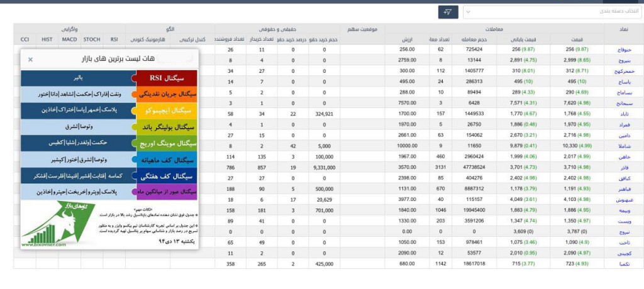Open the دامین symbol link

[624, 135]
